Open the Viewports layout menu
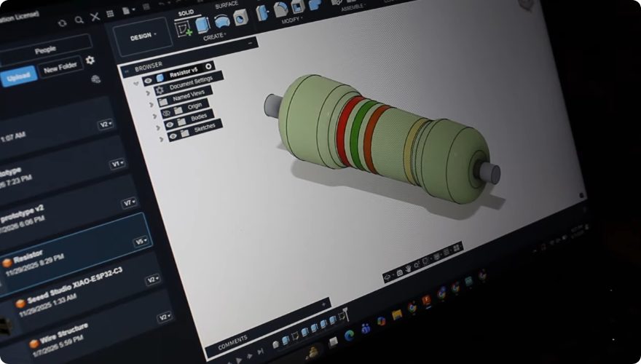This screenshot has width=641, height=364. coord(456,248)
